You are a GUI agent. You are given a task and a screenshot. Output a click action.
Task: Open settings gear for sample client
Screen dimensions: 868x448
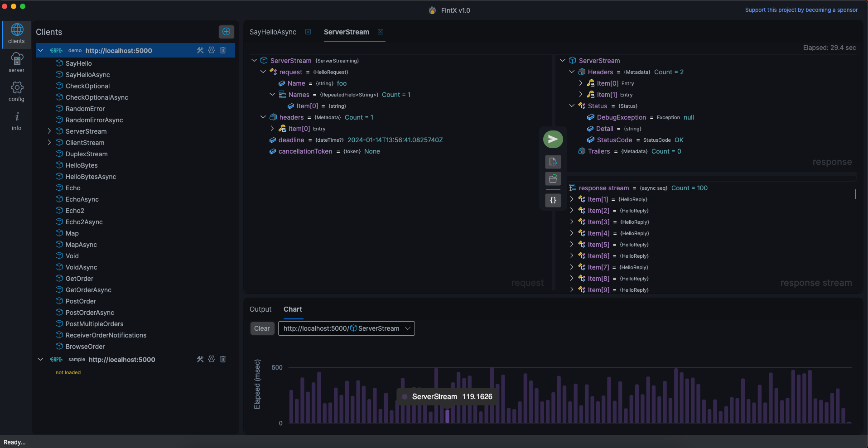pos(212,359)
